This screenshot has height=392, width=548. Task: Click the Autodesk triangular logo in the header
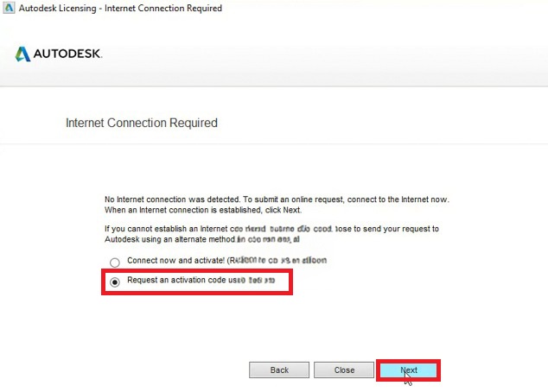tap(22, 54)
